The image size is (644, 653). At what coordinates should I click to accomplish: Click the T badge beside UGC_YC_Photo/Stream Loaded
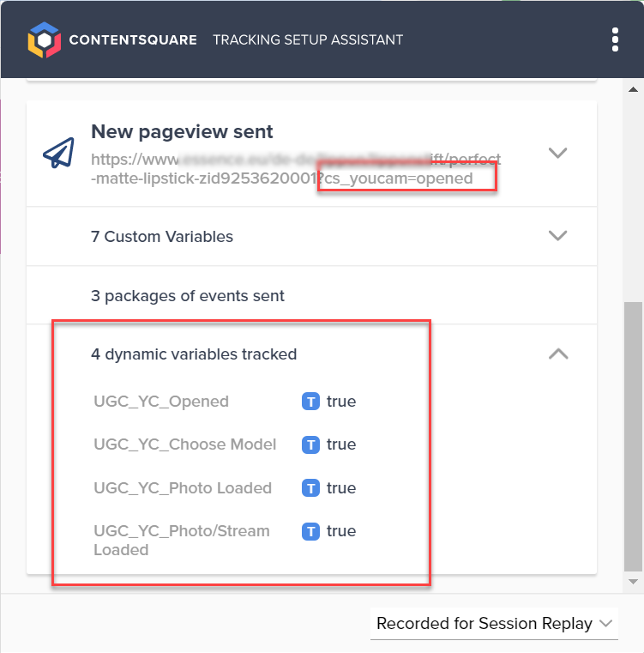tap(310, 531)
